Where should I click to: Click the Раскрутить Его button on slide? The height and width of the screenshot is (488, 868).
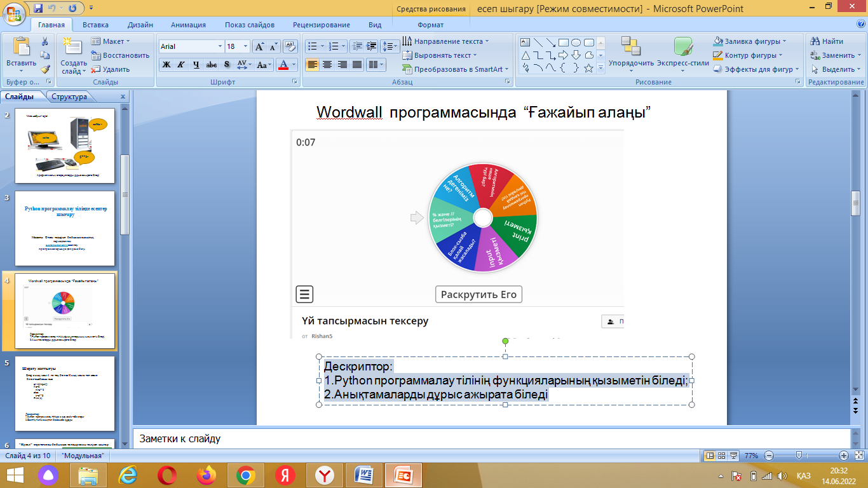pyautogui.click(x=479, y=295)
